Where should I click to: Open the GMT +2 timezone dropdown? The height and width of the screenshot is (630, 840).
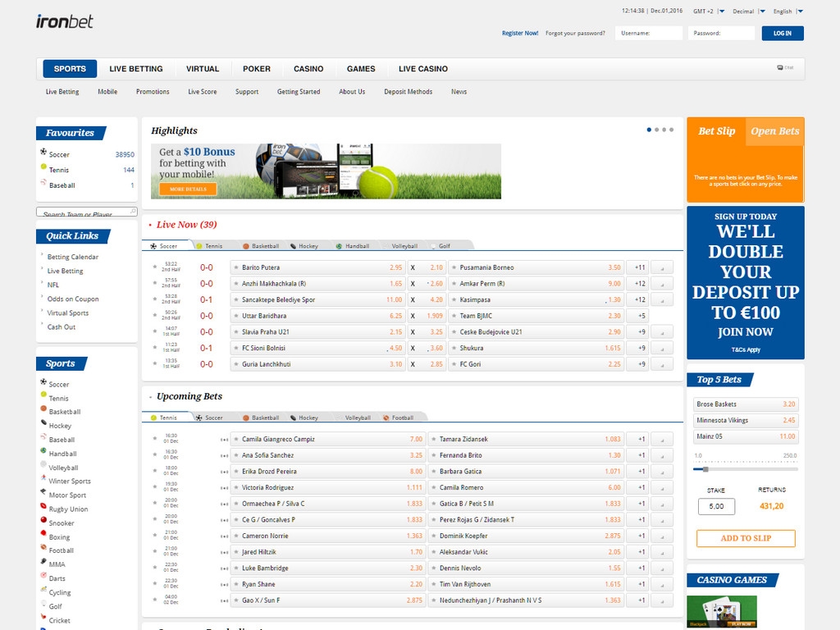click(x=721, y=11)
